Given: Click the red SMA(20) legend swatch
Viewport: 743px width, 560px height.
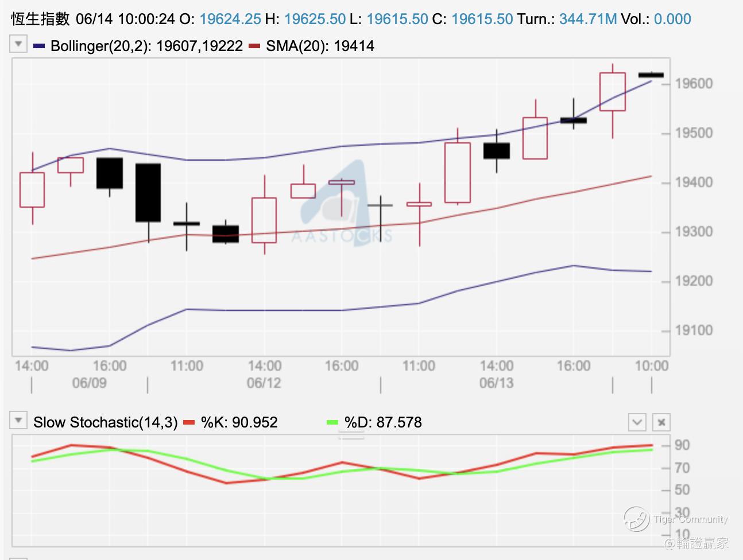Looking at the screenshot, I should [x=255, y=46].
